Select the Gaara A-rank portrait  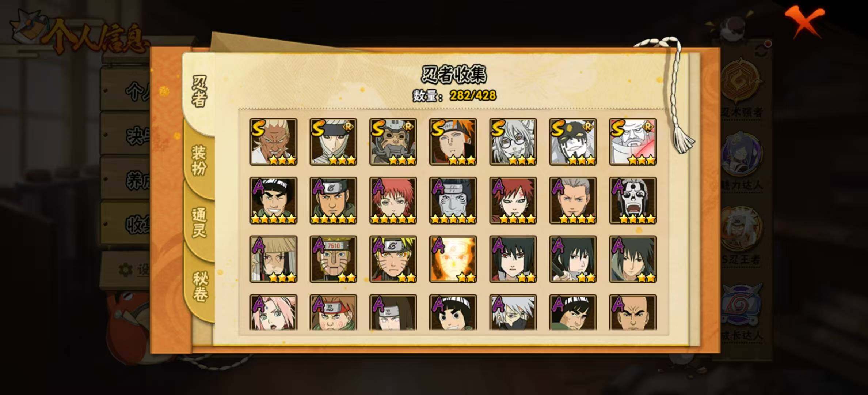pyautogui.click(x=513, y=200)
